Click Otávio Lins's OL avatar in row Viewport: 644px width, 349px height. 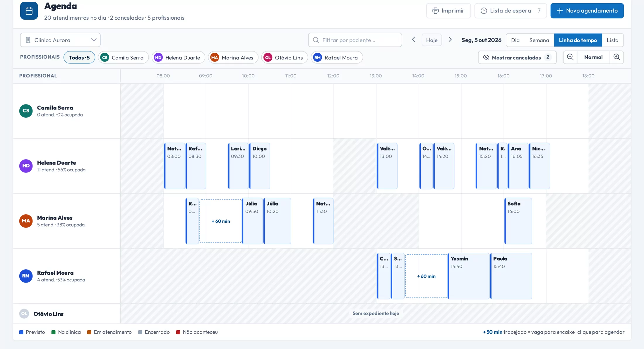[x=24, y=314]
